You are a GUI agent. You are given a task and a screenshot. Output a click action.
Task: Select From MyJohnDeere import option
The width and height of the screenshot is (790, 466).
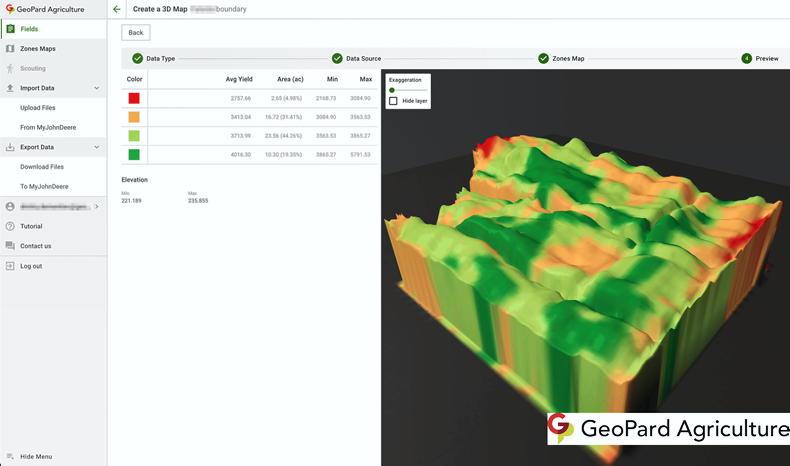point(48,127)
